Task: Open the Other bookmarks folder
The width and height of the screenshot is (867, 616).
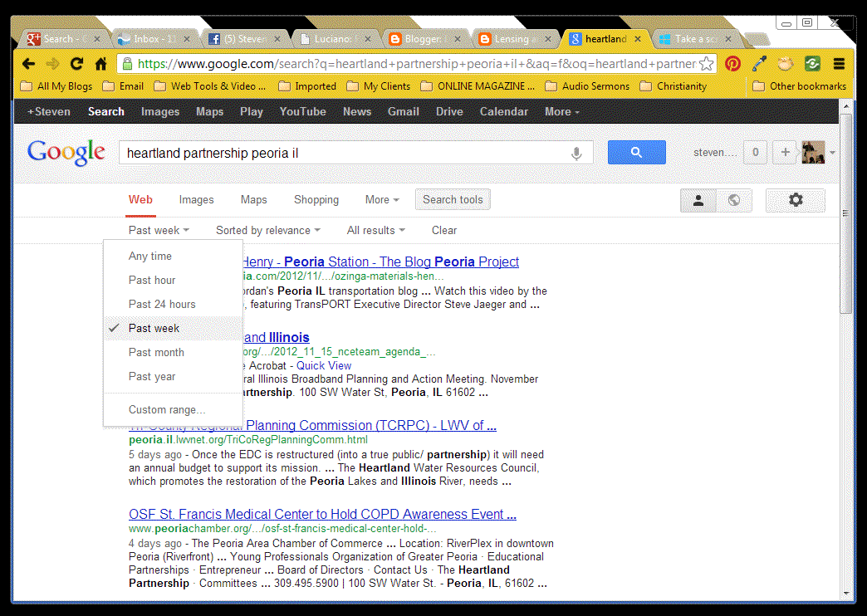Action: 800,86
